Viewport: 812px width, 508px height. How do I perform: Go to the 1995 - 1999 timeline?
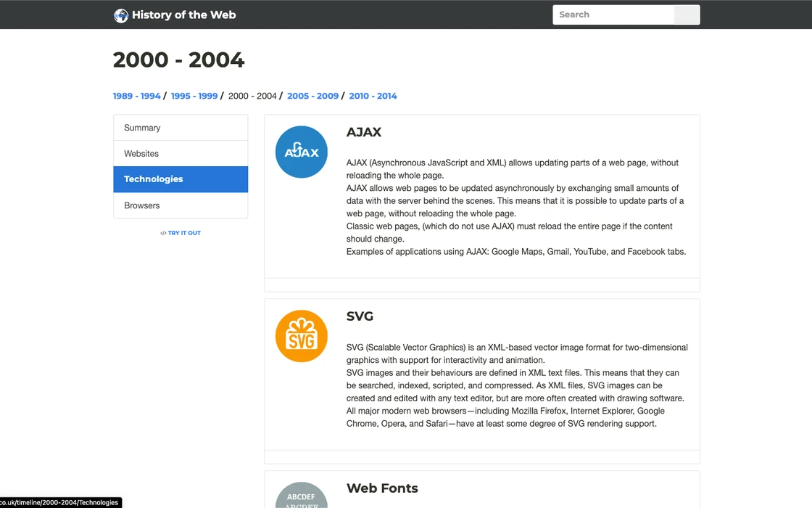click(194, 96)
